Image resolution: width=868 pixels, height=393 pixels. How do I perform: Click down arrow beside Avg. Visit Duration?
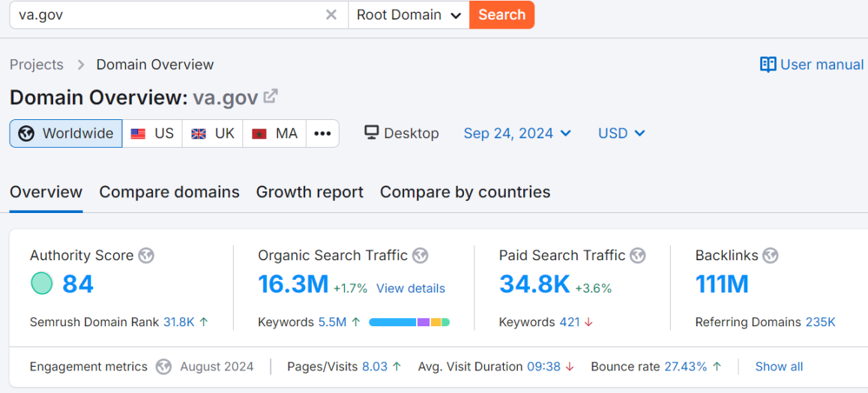570,367
